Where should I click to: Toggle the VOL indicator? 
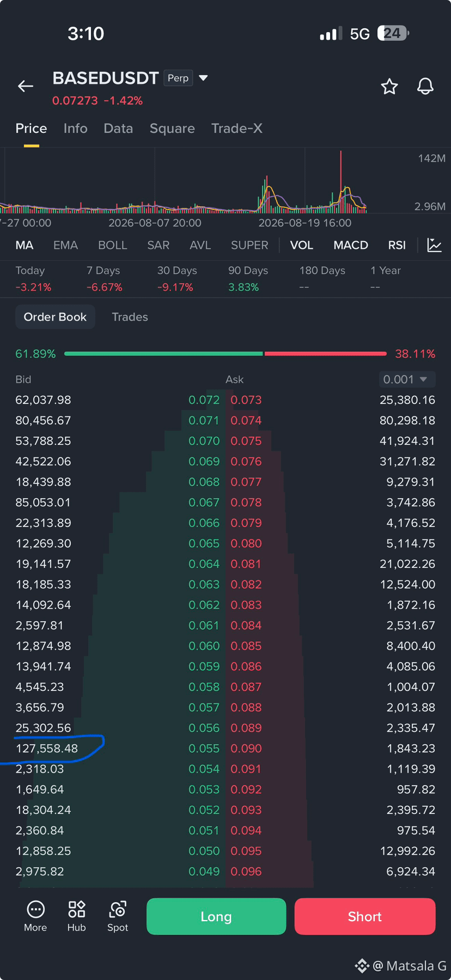[x=302, y=245]
